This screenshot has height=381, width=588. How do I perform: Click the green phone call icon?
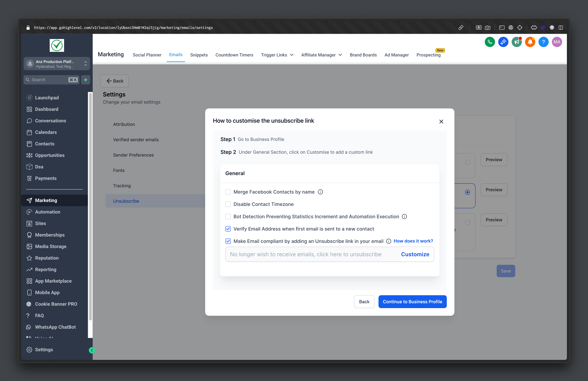pyautogui.click(x=490, y=42)
